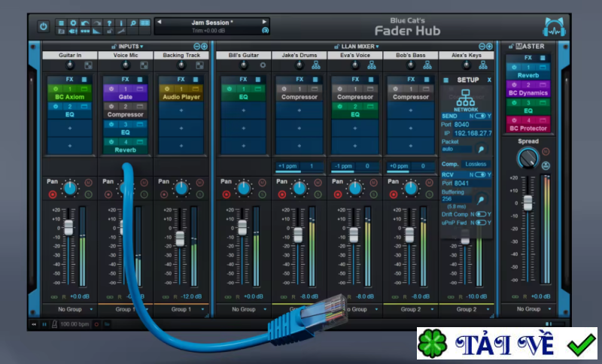Open Jake's Drums FX chain menu
Viewport: 602px width, 364px height.
pyautogui.click(x=315, y=80)
